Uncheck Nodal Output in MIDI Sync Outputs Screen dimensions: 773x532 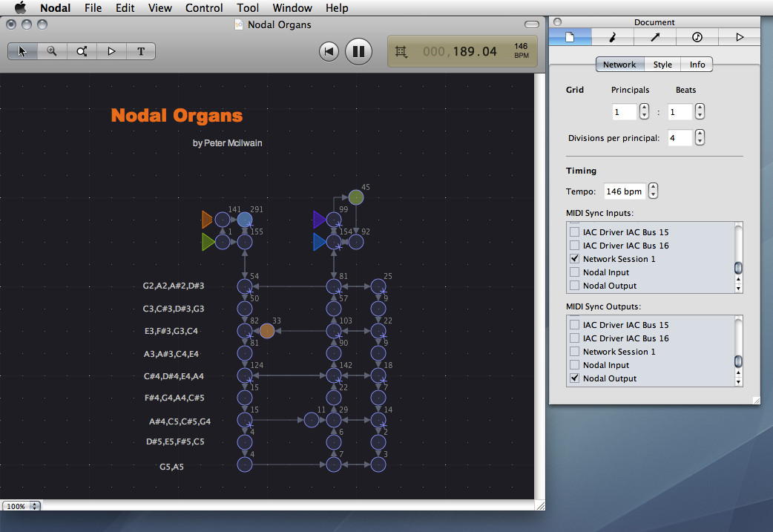pyautogui.click(x=574, y=378)
